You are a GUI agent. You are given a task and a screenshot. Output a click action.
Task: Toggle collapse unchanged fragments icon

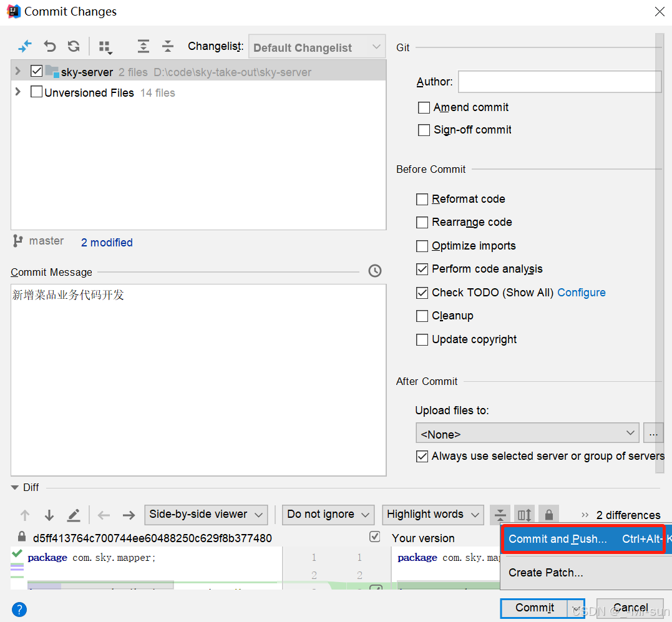pos(500,515)
